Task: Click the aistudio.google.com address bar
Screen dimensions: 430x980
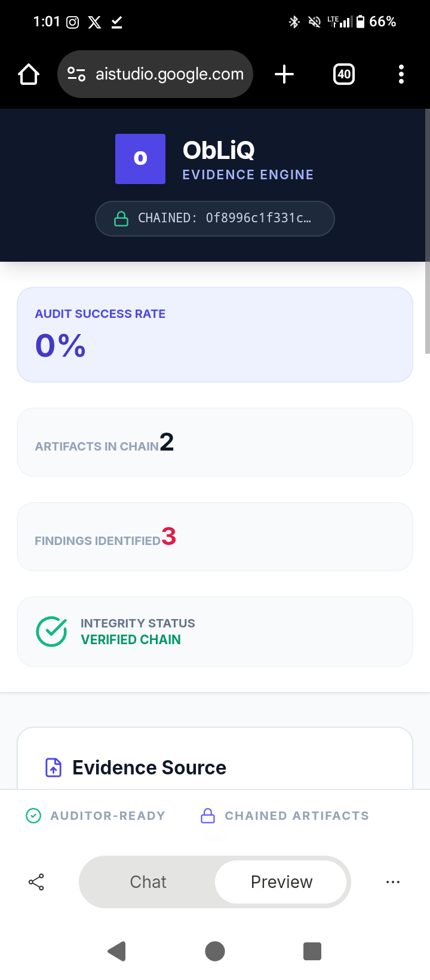Action: coord(169,74)
